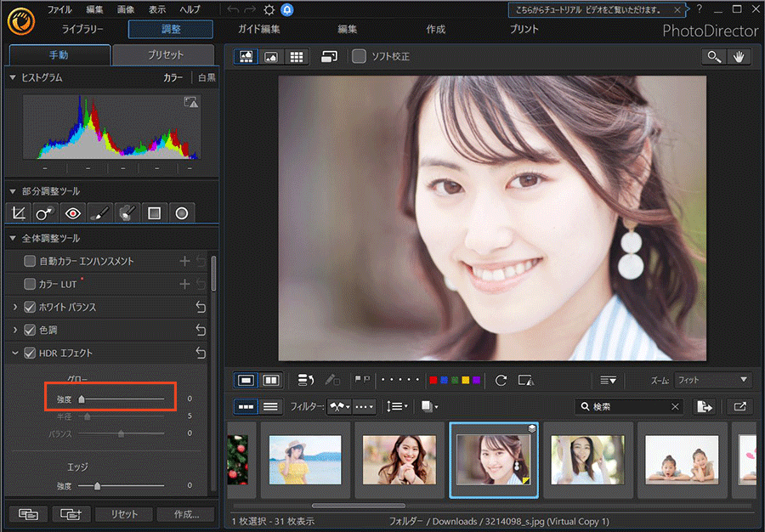
Task: Click the Create (作成...) button at panel bottom
Action: 187,514
